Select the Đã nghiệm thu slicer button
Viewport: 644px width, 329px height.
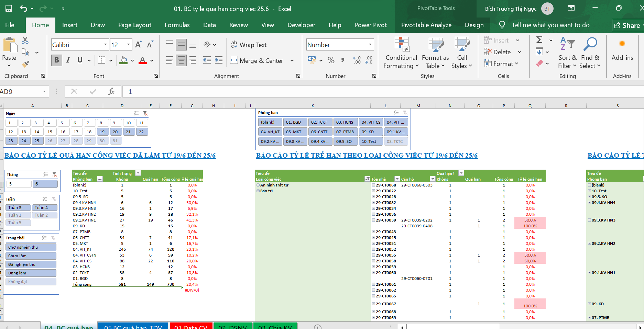click(31, 264)
